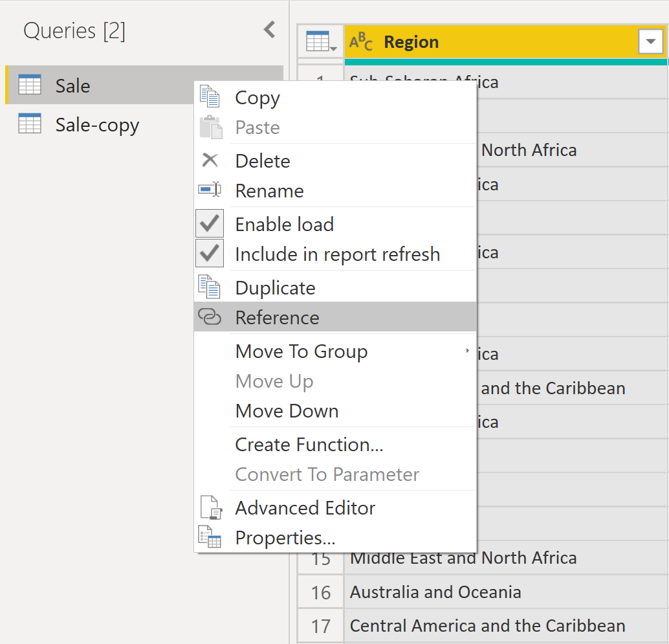Open the Advanced Editor via its icon
The height and width of the screenshot is (644, 669).
[x=210, y=508]
